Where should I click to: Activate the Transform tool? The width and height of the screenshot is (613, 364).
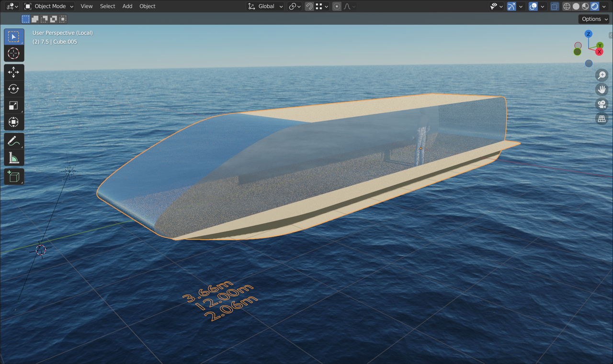tap(14, 122)
